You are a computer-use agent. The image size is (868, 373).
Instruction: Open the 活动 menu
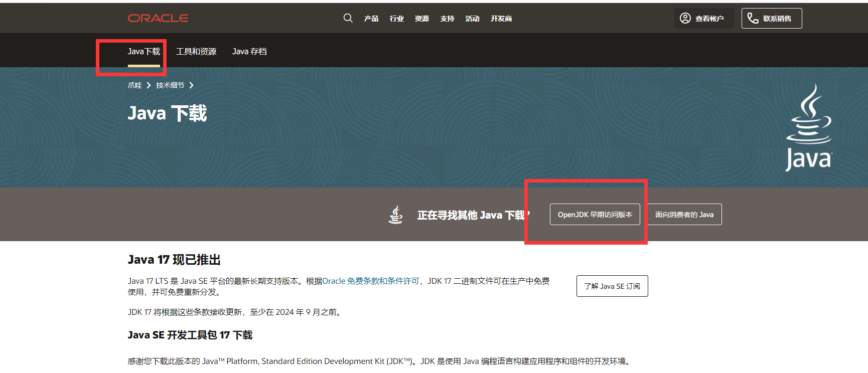[472, 19]
